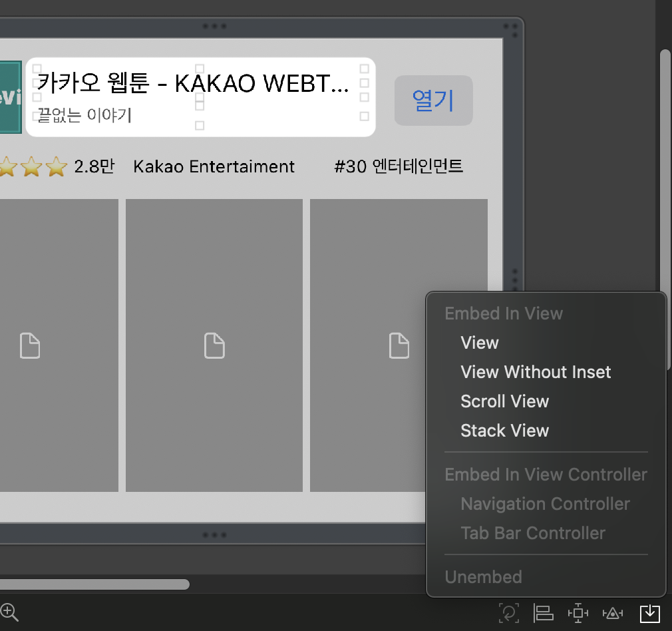This screenshot has height=631, width=672.
Task: Zoom in on the canvas
Action: click(x=9, y=612)
